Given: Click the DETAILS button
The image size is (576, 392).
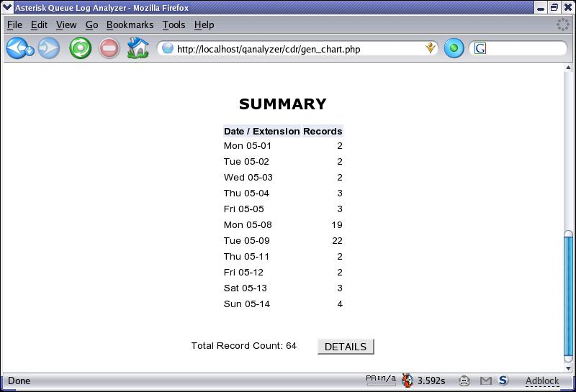Looking at the screenshot, I should pyautogui.click(x=346, y=347).
